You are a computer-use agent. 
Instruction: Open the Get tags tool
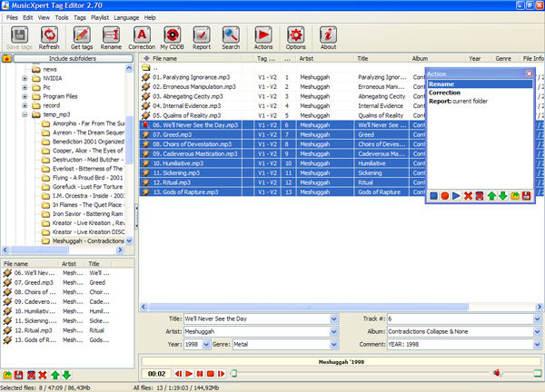(x=82, y=37)
